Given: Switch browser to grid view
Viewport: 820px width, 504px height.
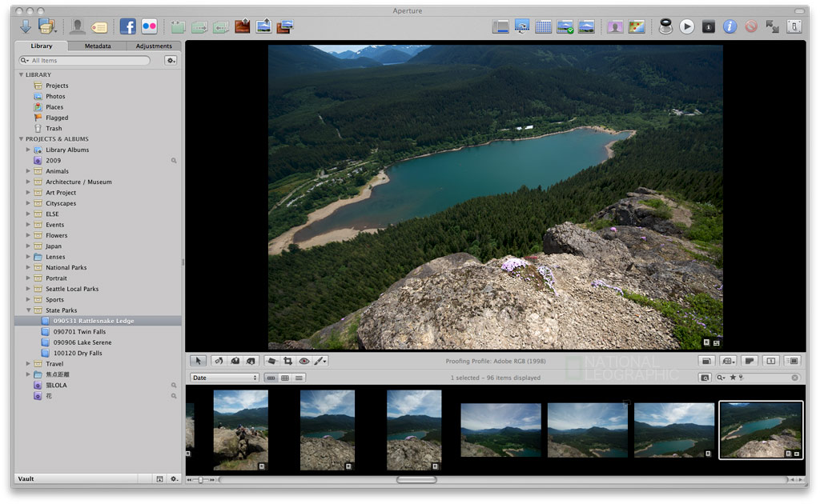Looking at the screenshot, I should 285,378.
